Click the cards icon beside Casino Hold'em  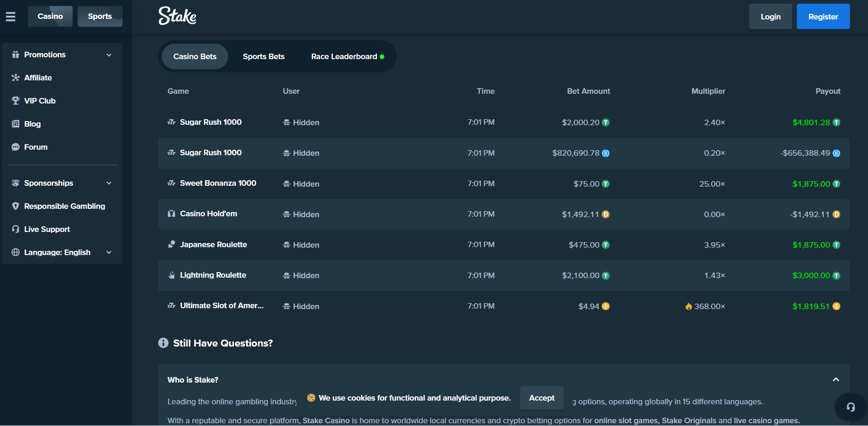[172, 214]
